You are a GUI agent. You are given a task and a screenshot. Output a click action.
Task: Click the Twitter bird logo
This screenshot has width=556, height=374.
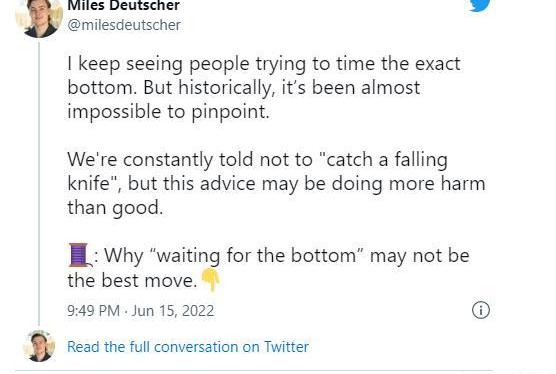click(x=480, y=5)
